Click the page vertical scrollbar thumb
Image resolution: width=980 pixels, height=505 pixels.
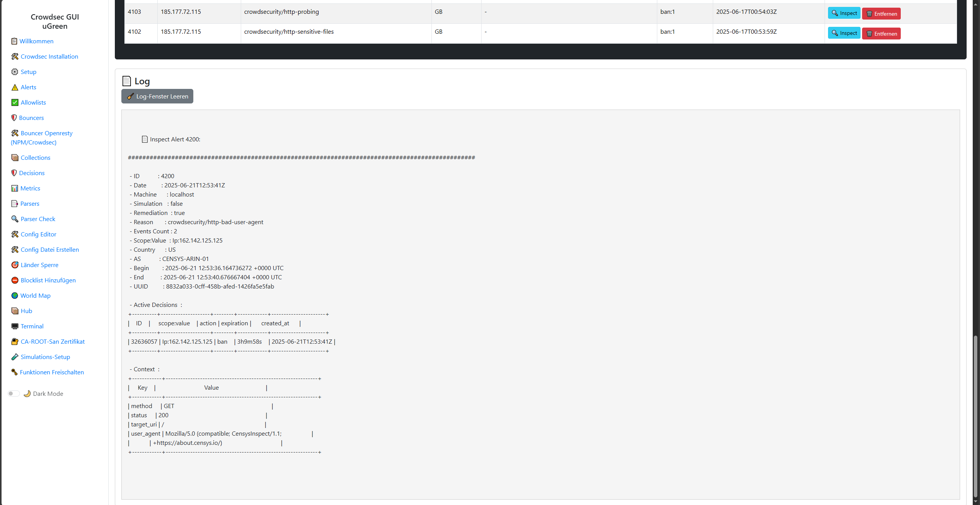point(975,416)
